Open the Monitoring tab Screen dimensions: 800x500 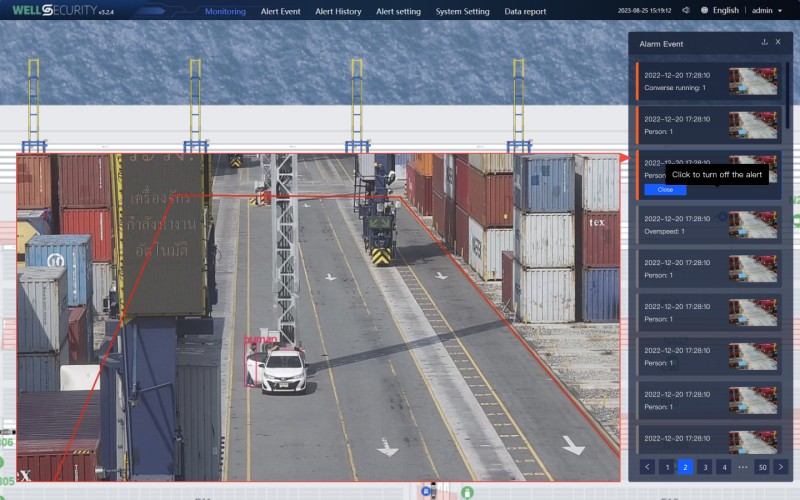(225, 11)
